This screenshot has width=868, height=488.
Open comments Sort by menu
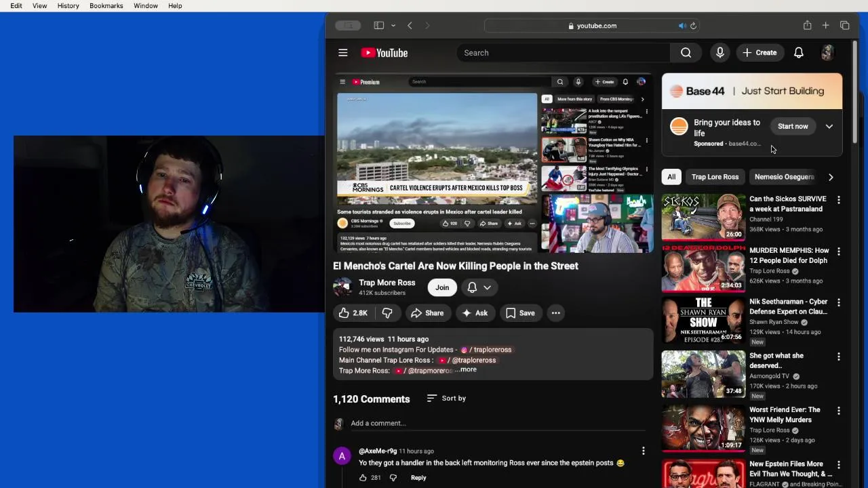(446, 399)
